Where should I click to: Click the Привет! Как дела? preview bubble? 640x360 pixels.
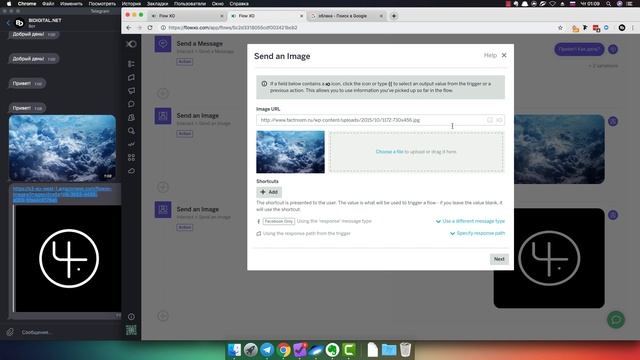click(x=579, y=49)
